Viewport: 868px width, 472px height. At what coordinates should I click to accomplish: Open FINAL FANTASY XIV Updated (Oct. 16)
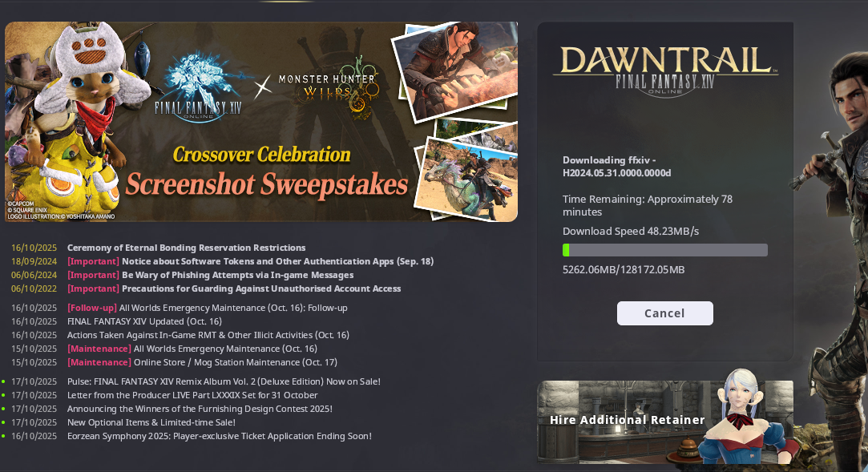(144, 321)
